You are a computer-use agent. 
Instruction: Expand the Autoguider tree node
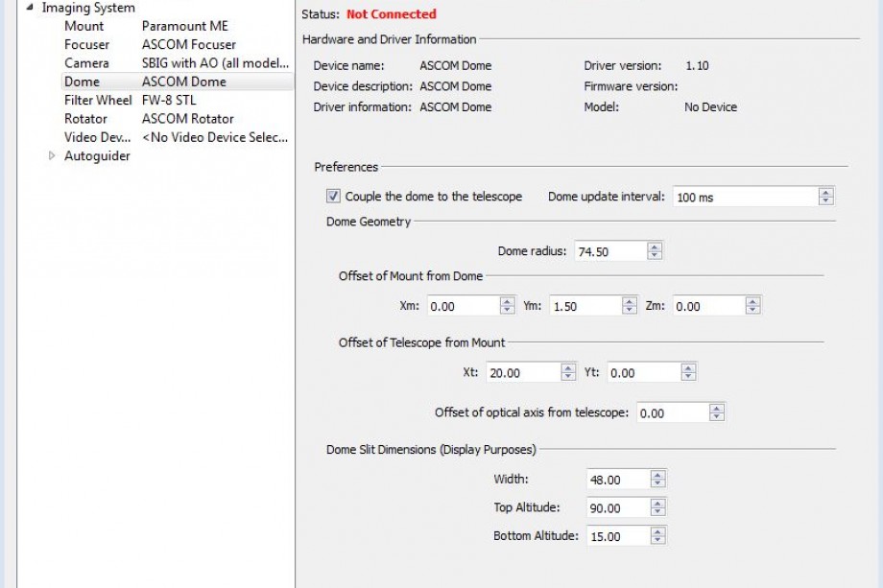tap(52, 156)
